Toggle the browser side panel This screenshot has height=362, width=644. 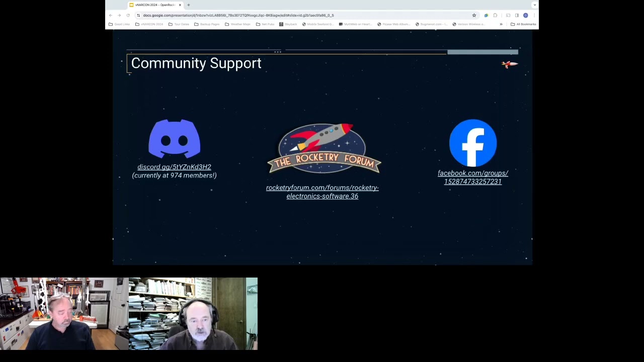pos(517,15)
